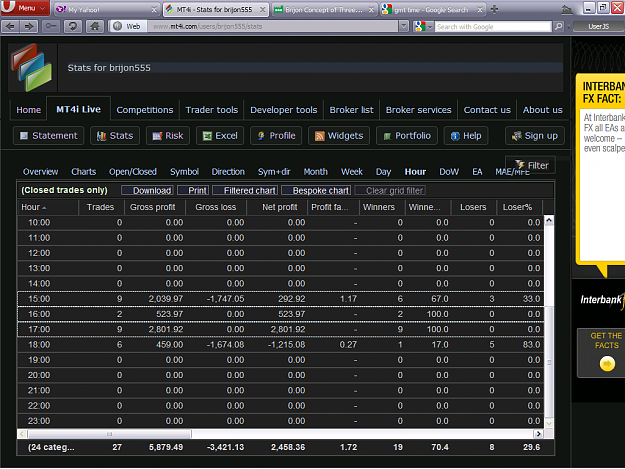This screenshot has width=625, height=469.
Task: Reload the page with the refresh icon
Action: tap(73, 26)
